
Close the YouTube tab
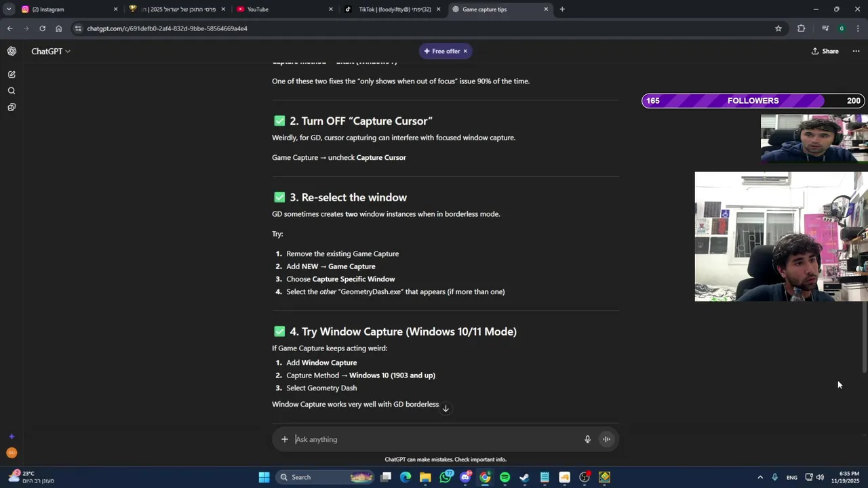click(331, 9)
